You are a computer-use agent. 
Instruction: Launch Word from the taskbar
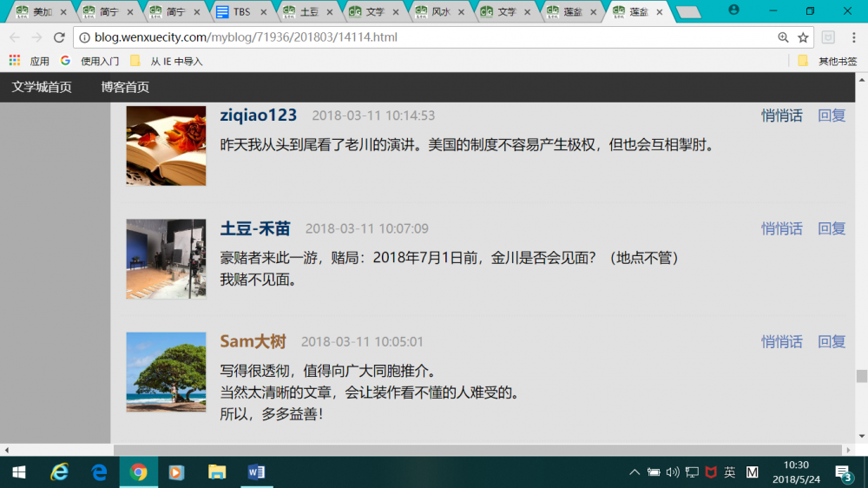[257, 472]
